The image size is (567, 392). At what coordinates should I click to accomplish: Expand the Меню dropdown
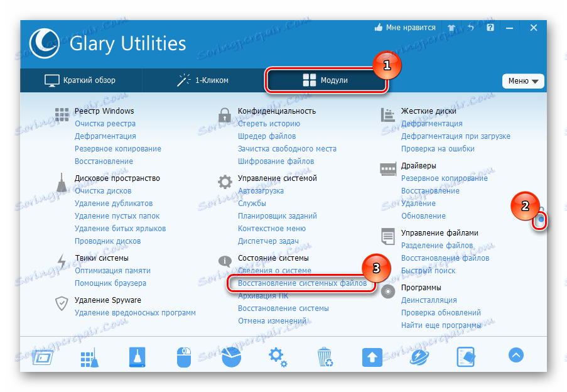[x=523, y=81]
